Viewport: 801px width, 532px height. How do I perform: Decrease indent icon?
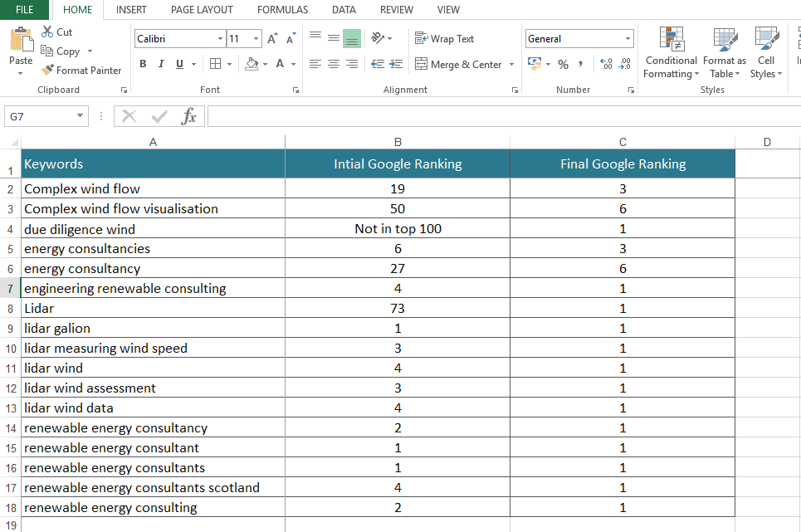(378, 64)
